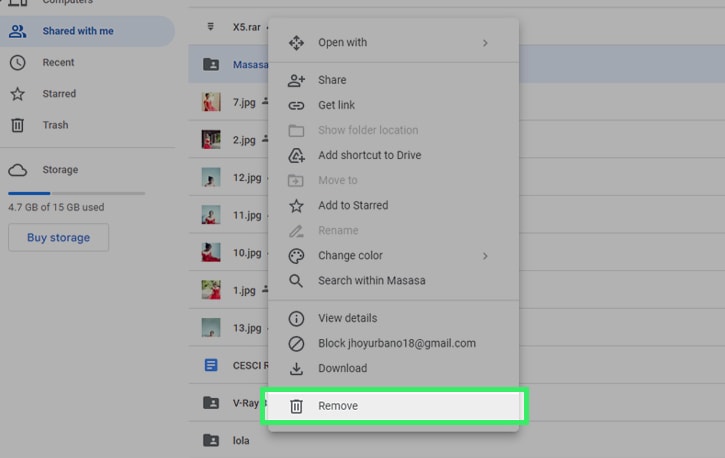The width and height of the screenshot is (725, 458).
Task: Expand the Change color submenu arrow
Action: point(485,256)
